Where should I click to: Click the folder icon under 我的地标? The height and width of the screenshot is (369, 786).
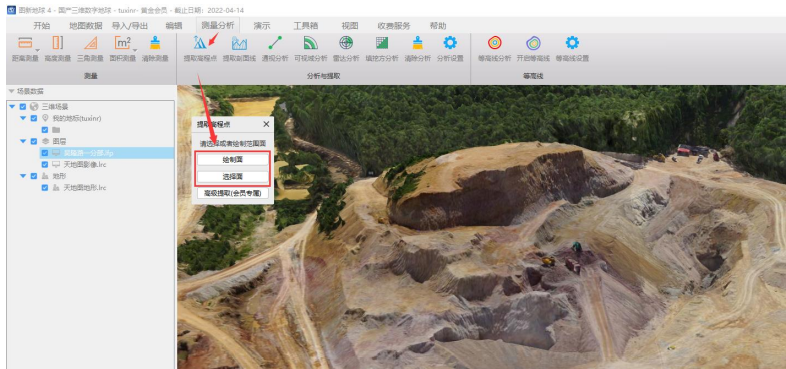pyautogui.click(x=56, y=130)
